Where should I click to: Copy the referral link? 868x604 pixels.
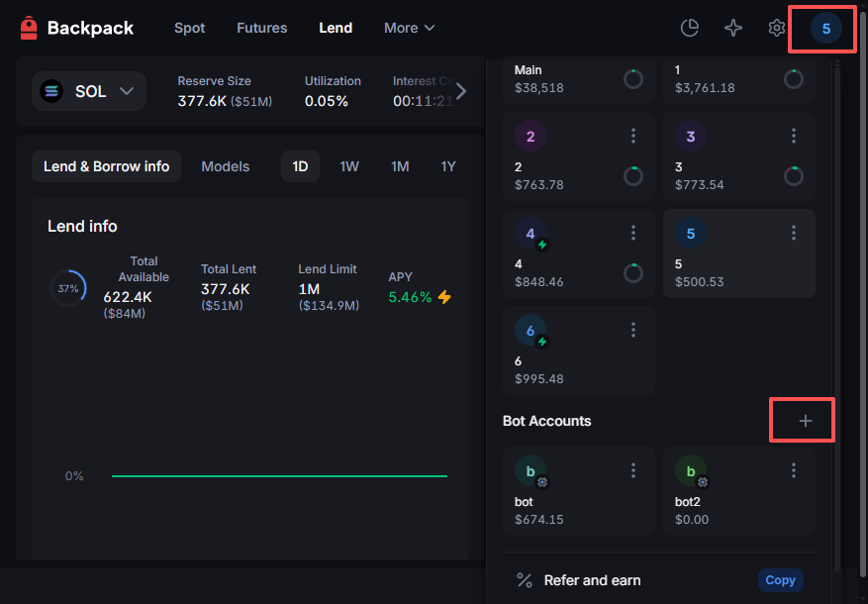(x=780, y=580)
